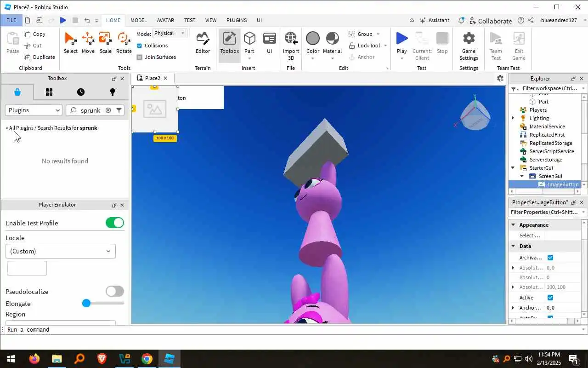588x368 pixels.
Task: Enable the Pseudolocalize switch
Action: tap(115, 291)
